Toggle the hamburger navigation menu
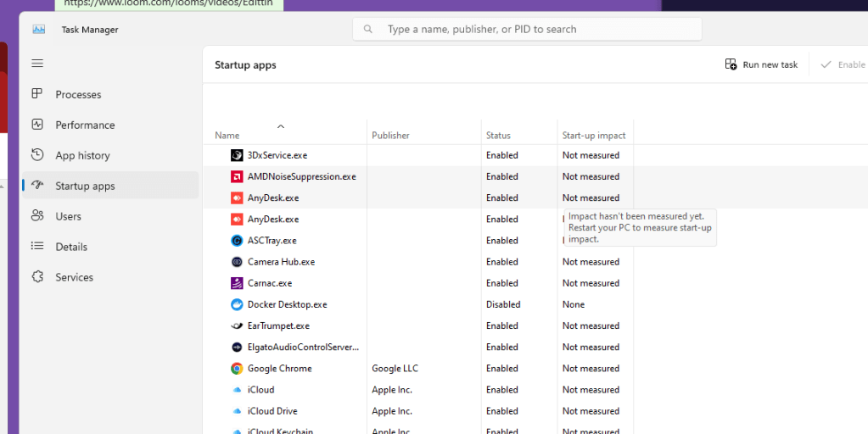This screenshot has width=868, height=434. pyautogui.click(x=37, y=64)
